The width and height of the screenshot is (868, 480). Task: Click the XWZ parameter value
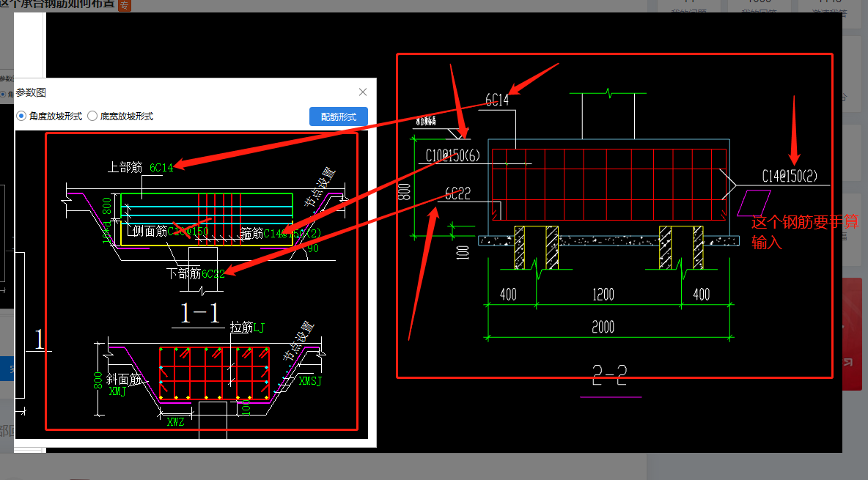pos(175,422)
